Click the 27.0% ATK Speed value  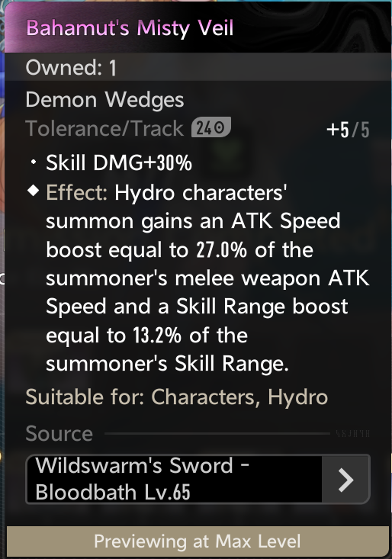221,249
